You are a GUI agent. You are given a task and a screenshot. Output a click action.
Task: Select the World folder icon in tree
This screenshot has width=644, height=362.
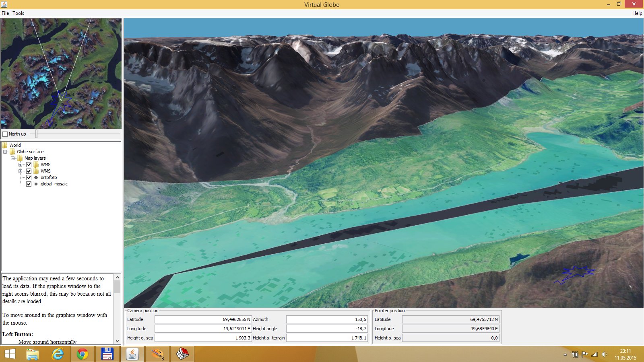pyautogui.click(x=5, y=145)
